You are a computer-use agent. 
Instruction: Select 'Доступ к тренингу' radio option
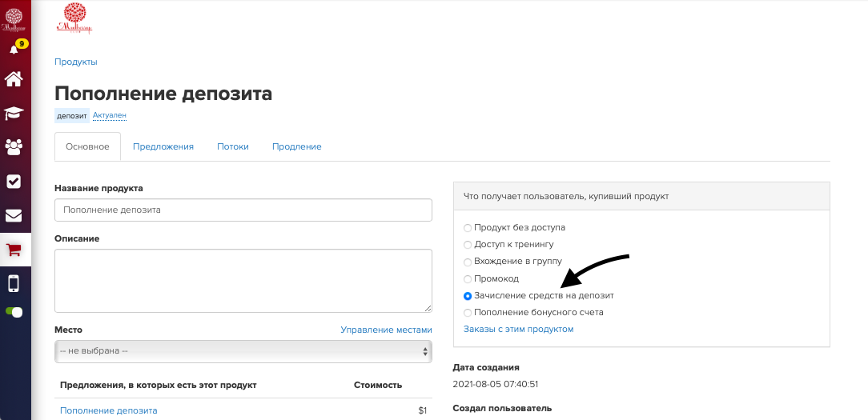coord(468,245)
